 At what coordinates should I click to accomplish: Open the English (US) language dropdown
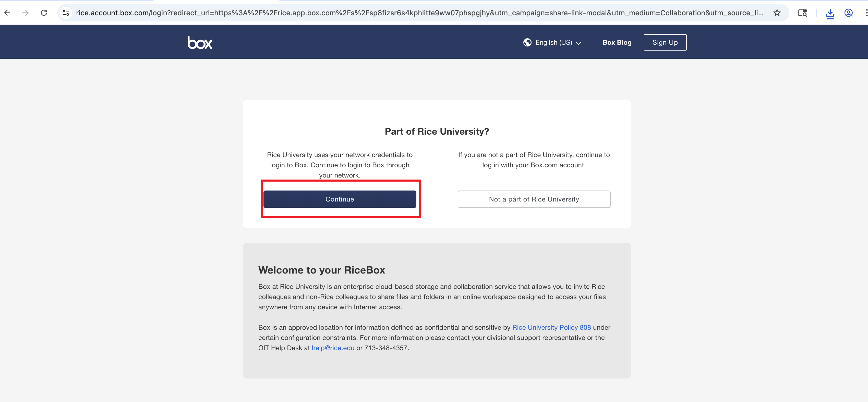click(553, 42)
